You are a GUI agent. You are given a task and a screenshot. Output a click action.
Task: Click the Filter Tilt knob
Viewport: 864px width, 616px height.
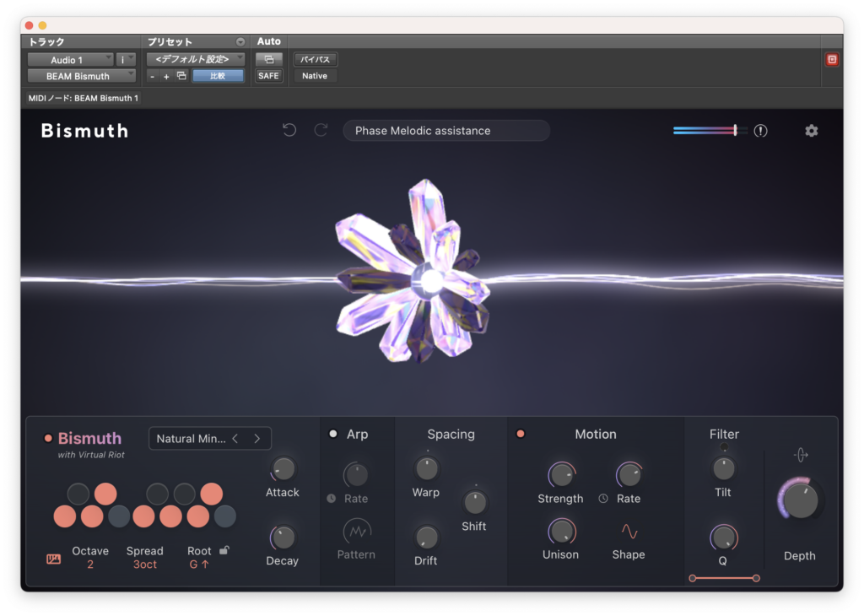point(723,469)
